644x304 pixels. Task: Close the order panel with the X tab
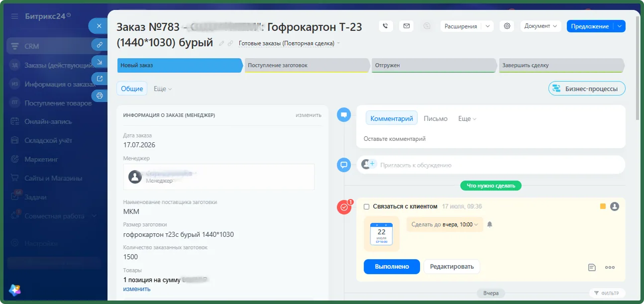(x=99, y=26)
